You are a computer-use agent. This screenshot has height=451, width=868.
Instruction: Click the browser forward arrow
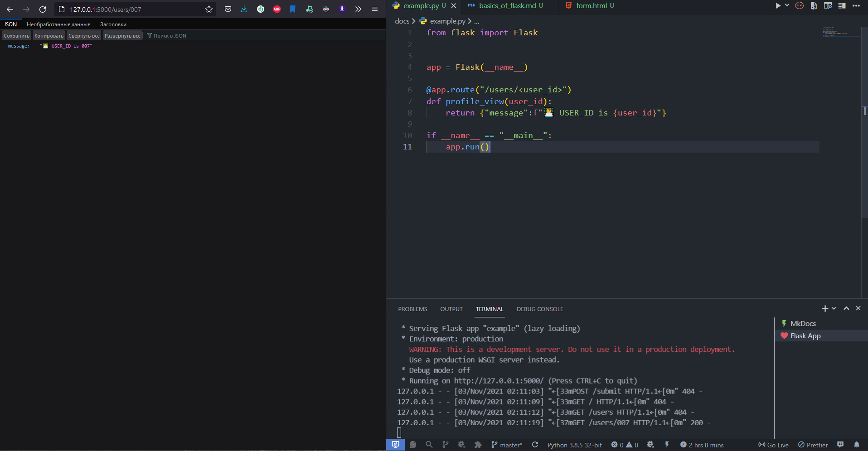click(26, 9)
